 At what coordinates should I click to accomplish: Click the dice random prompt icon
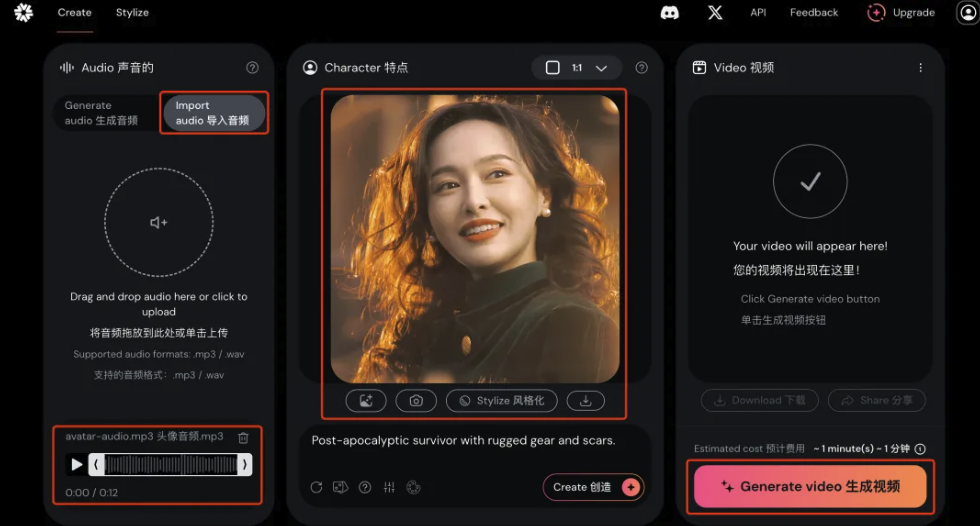(340, 487)
